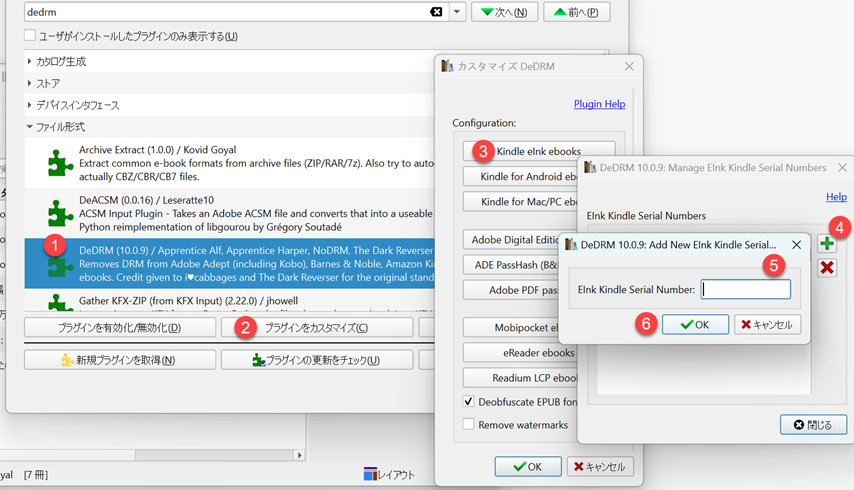Open the Plugin Help link
The height and width of the screenshot is (490, 854).
599,104
